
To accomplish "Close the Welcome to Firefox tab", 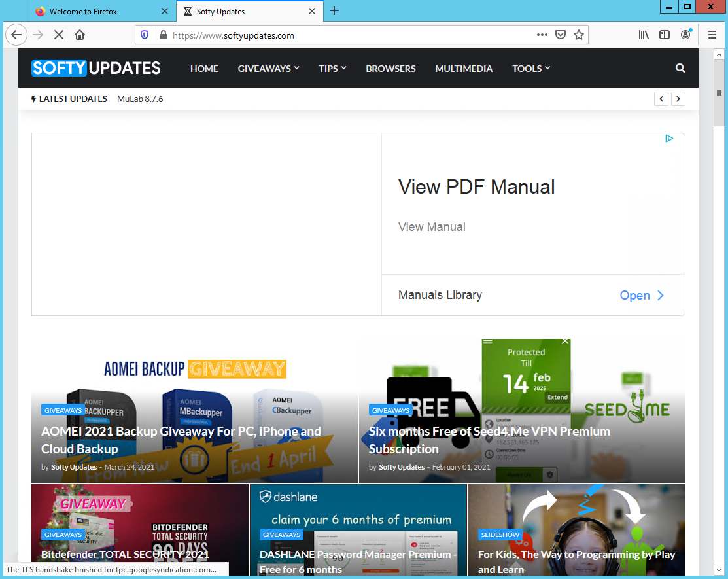I will 165,11.
